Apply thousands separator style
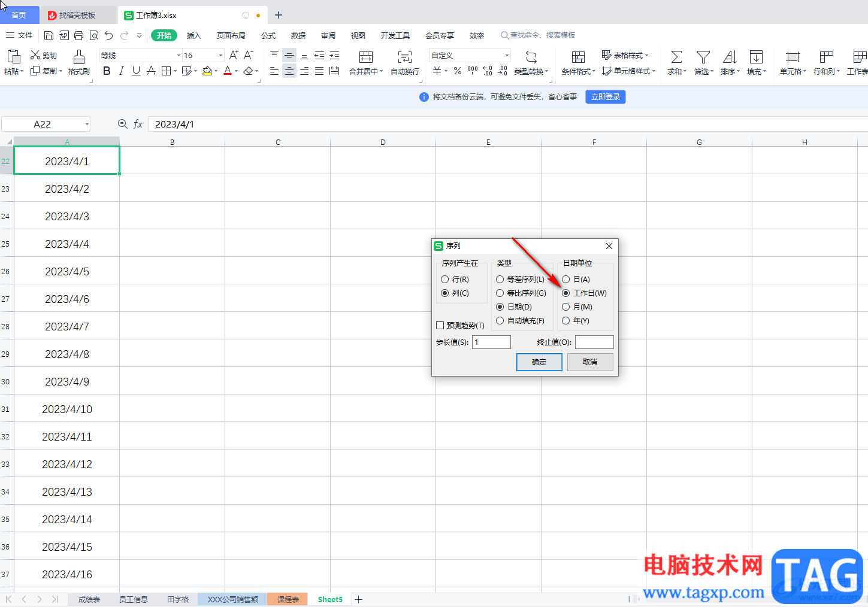Viewport: 868px width, 607px height. click(x=473, y=71)
